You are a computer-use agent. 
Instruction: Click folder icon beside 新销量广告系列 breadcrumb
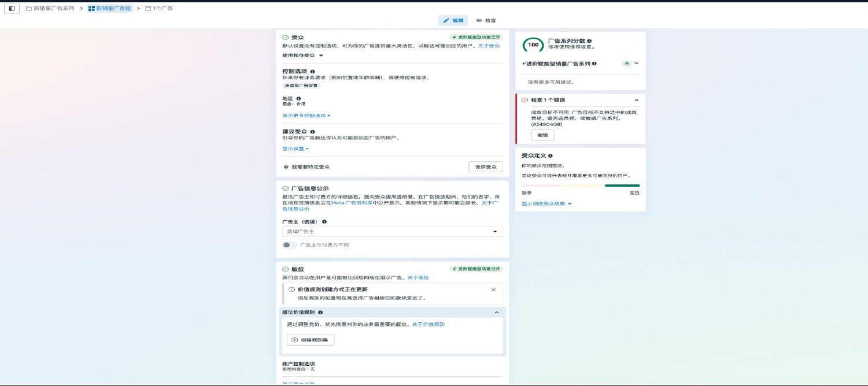coord(29,9)
